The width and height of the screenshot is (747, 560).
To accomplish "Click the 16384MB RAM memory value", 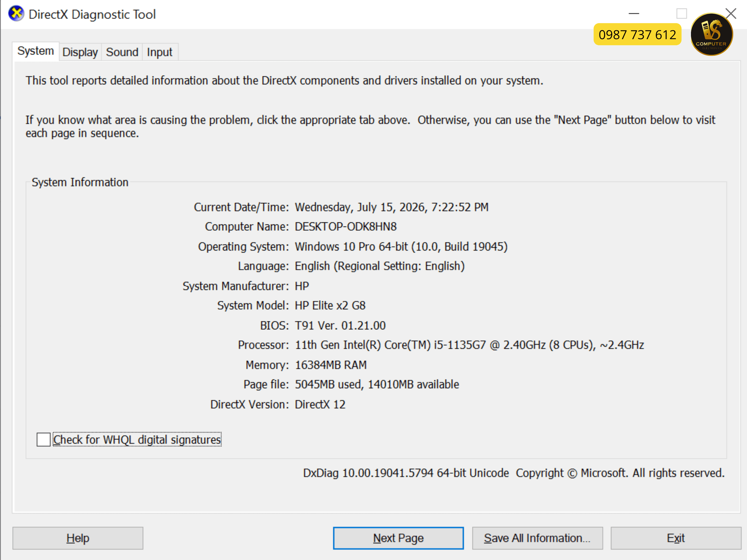I will 331,365.
